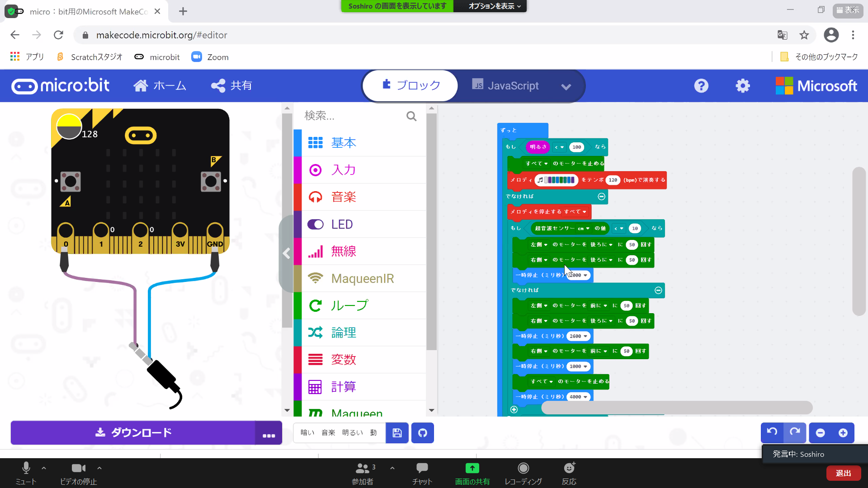Zoom in the block workspace
Image resolution: width=868 pixels, height=488 pixels.
843,433
